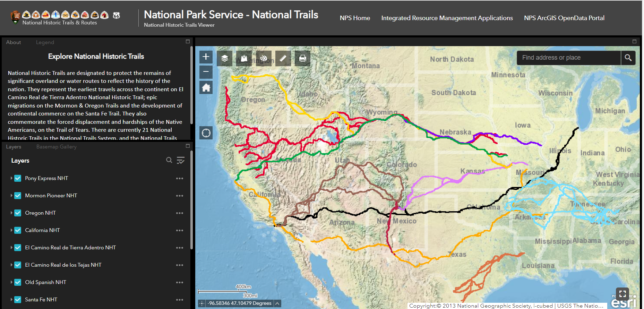Disable the Old Spanish NHT layer
The width and height of the screenshot is (644, 309).
coord(18,282)
